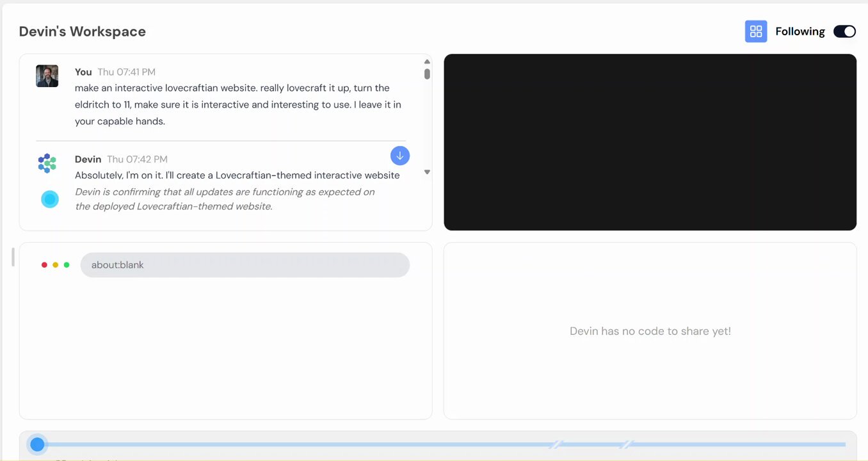This screenshot has width=868, height=461.
Task: Click the yellow dot in the browser panel
Action: (56, 265)
